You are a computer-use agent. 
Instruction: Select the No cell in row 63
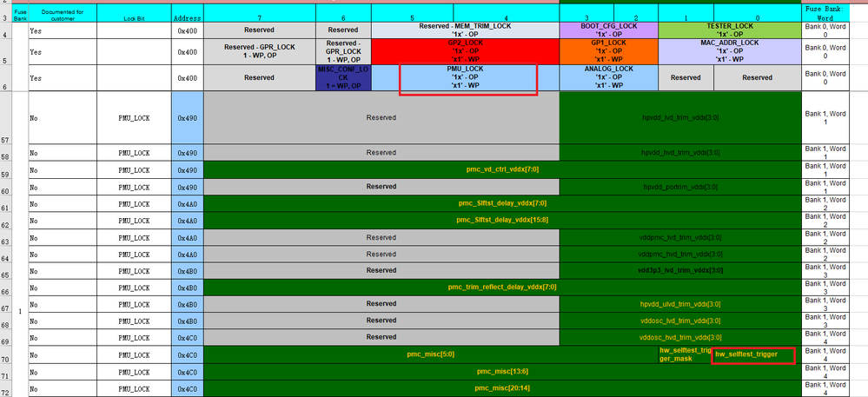pyautogui.click(x=62, y=237)
